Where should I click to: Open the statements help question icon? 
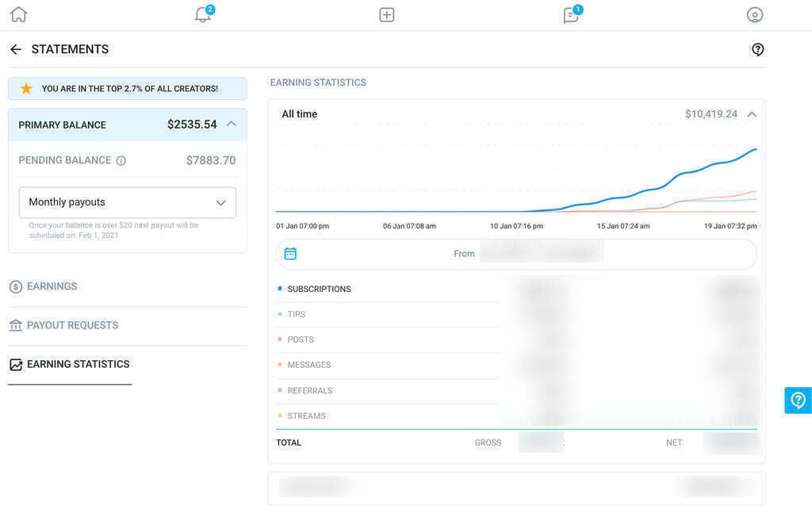pyautogui.click(x=758, y=49)
